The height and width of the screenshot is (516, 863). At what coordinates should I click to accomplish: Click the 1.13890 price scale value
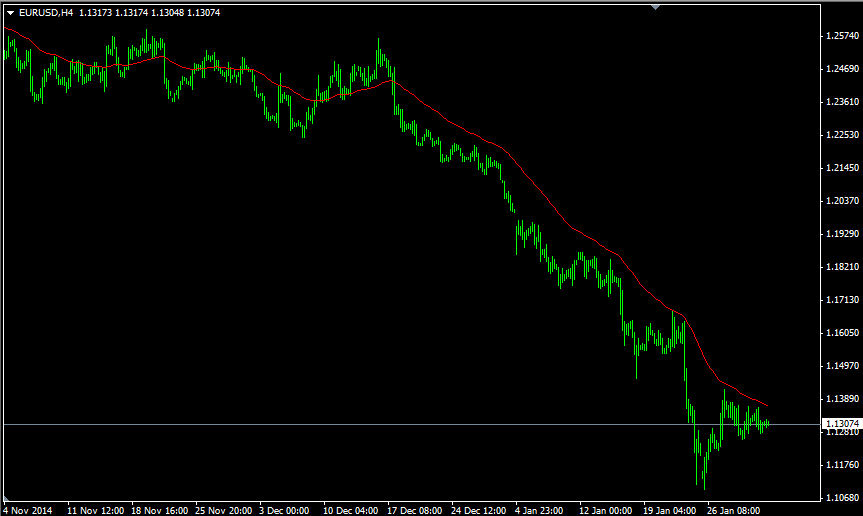click(x=842, y=399)
